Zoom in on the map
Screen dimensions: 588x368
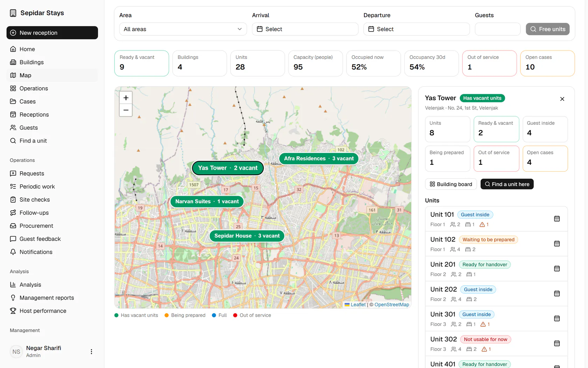[126, 98]
